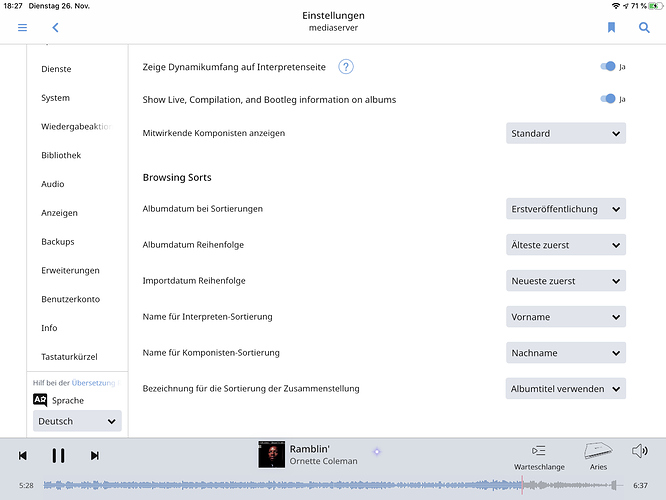666x500 pixels.
Task: Follow the Übersetzung help link
Action: pyautogui.click(x=93, y=383)
